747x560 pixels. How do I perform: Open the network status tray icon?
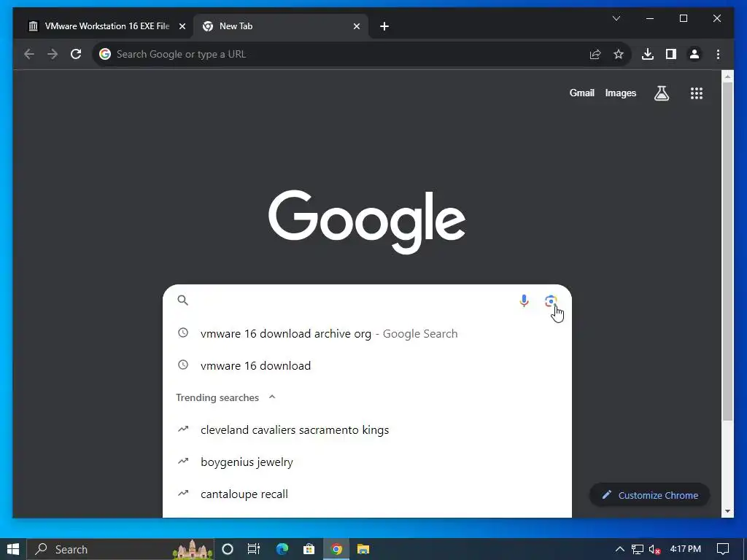point(638,549)
